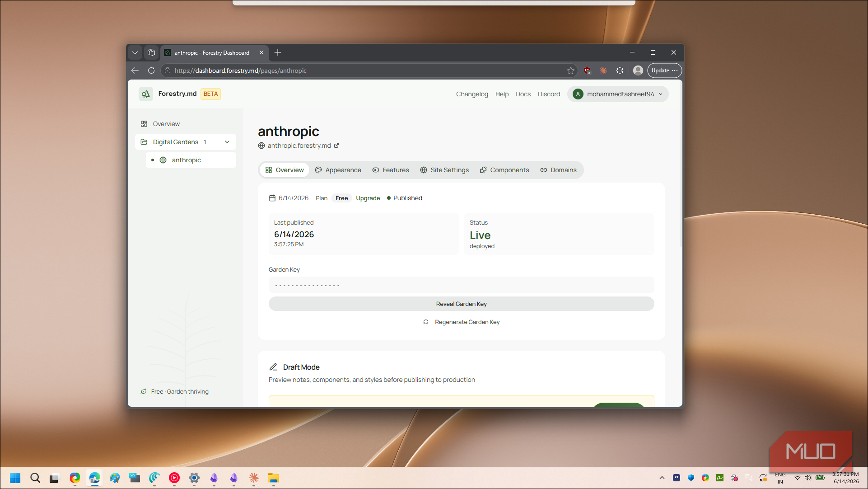868x489 pixels.
Task: Click the leaf icon beside Free · Garden thriving
Action: [143, 391]
